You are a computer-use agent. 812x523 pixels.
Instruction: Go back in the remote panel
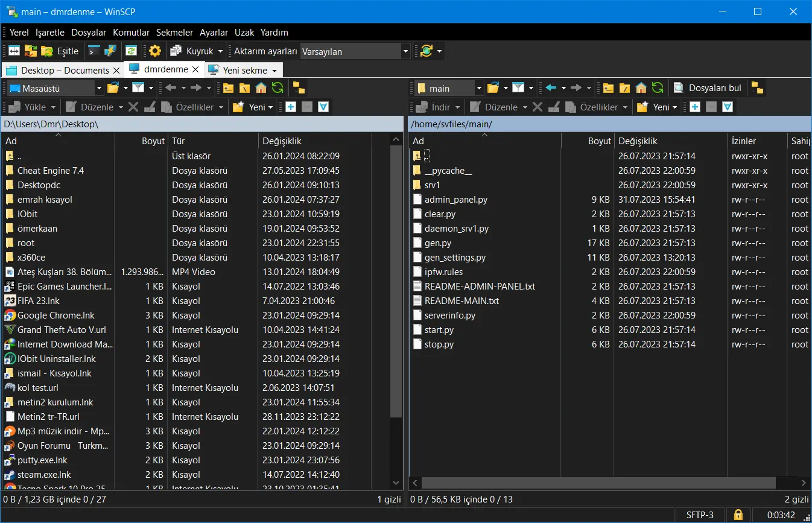point(550,88)
